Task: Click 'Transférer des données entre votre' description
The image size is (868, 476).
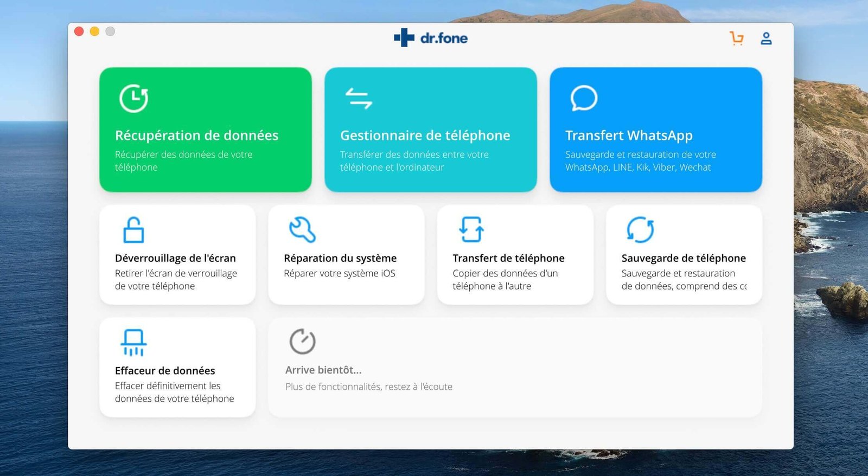Action: [x=414, y=155]
